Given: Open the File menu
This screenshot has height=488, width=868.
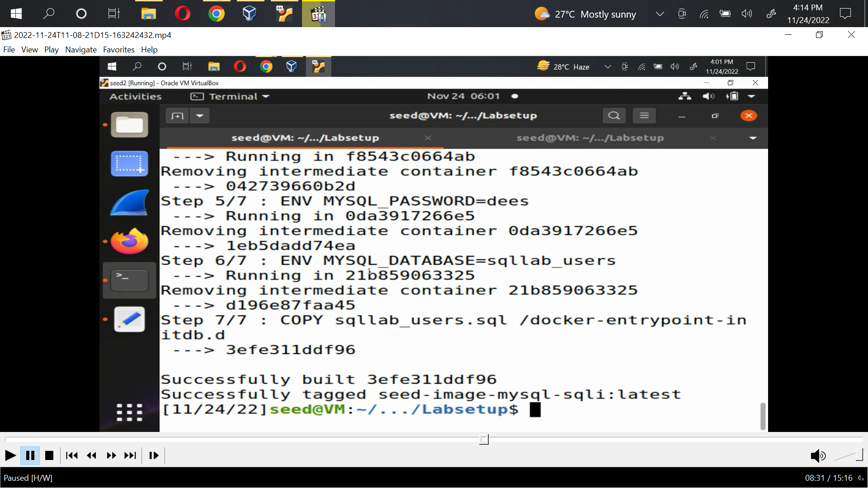Looking at the screenshot, I should pos(9,50).
